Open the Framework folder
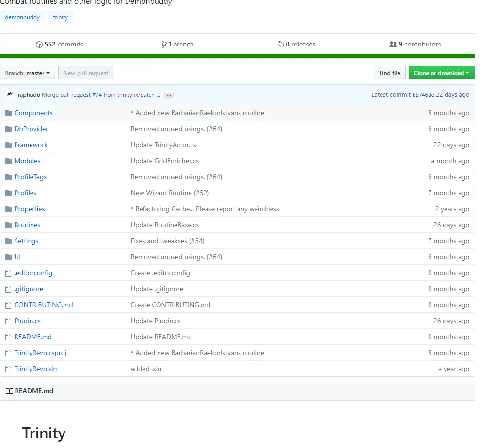 pyautogui.click(x=31, y=145)
